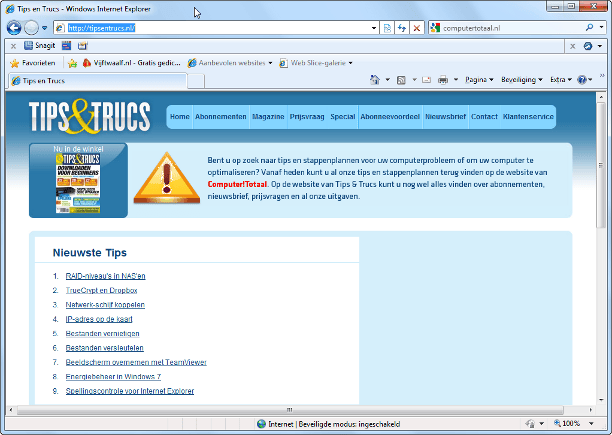
Task: Open the Nieuwsbrief navigation item
Action: 445,117
